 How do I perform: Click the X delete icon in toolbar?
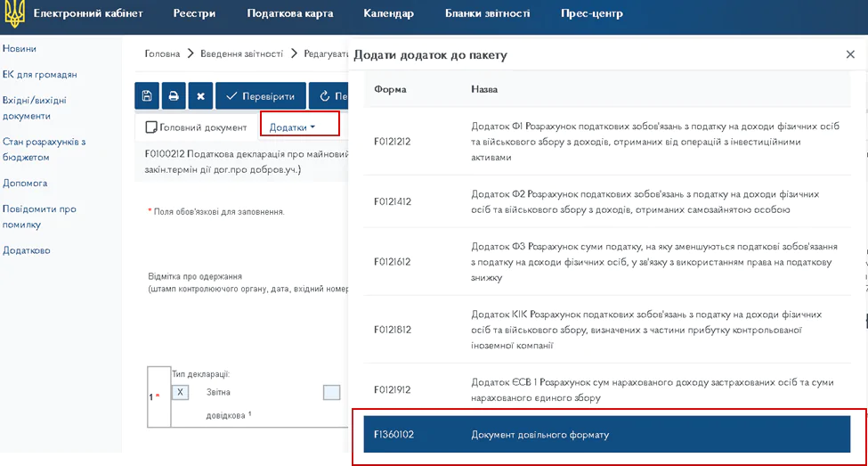tap(200, 96)
